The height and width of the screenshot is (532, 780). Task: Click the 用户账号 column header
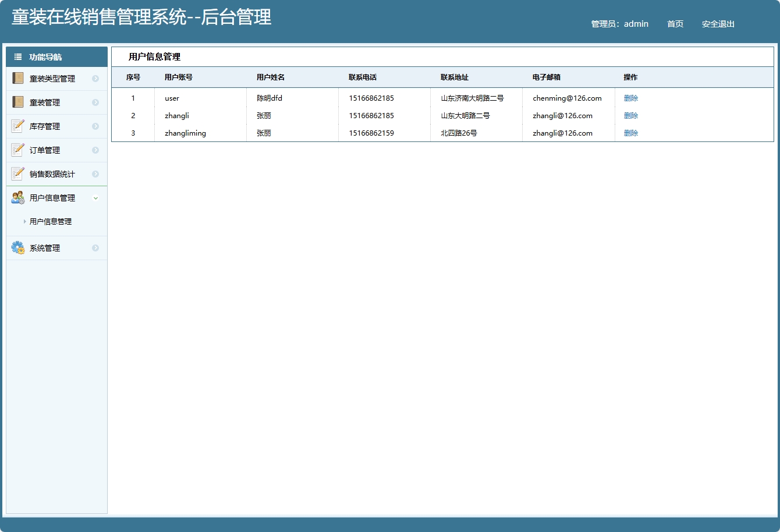pos(178,77)
